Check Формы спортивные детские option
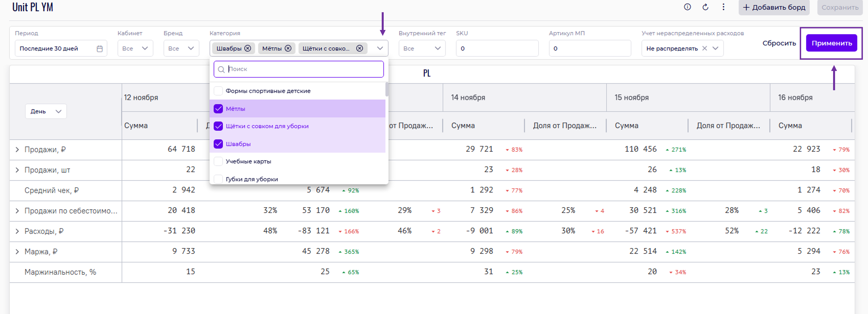 pyautogui.click(x=218, y=91)
